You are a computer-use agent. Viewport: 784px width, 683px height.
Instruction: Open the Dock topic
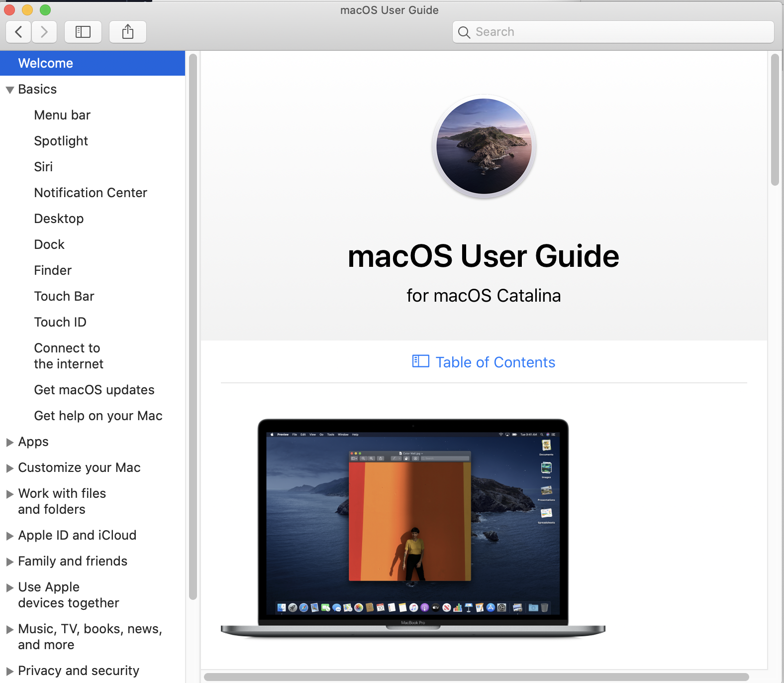tap(49, 244)
